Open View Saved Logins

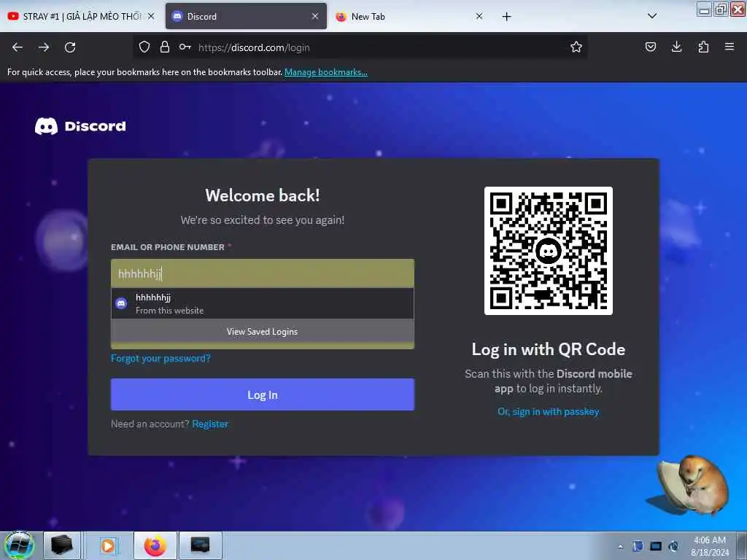(263, 332)
